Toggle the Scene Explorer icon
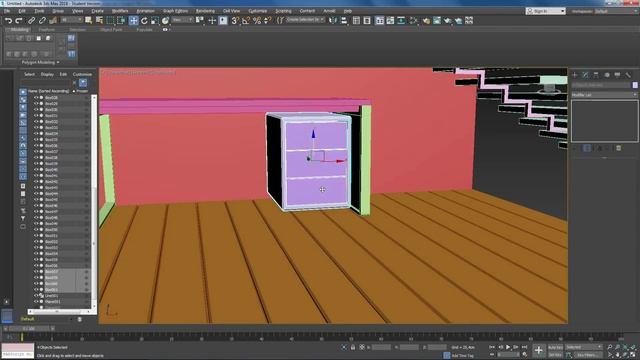Screen dimensions: 640x360 356,20
